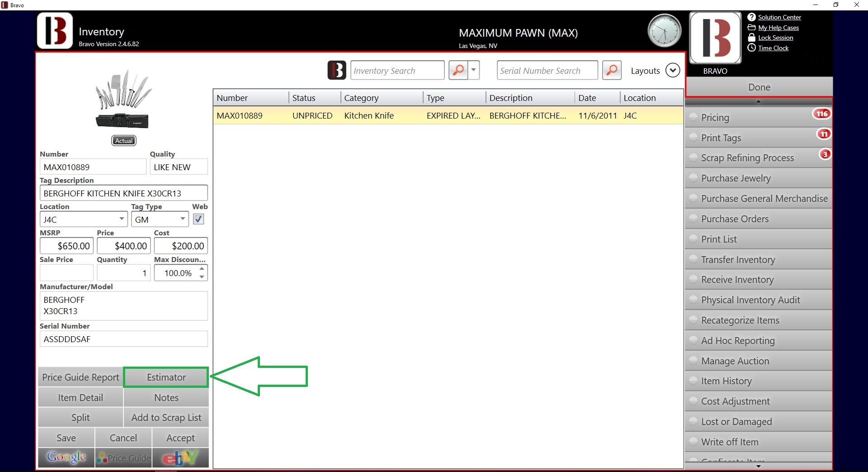Click the 116 badge on Pricing
Image resolution: width=868 pixels, height=472 pixels.
822,114
